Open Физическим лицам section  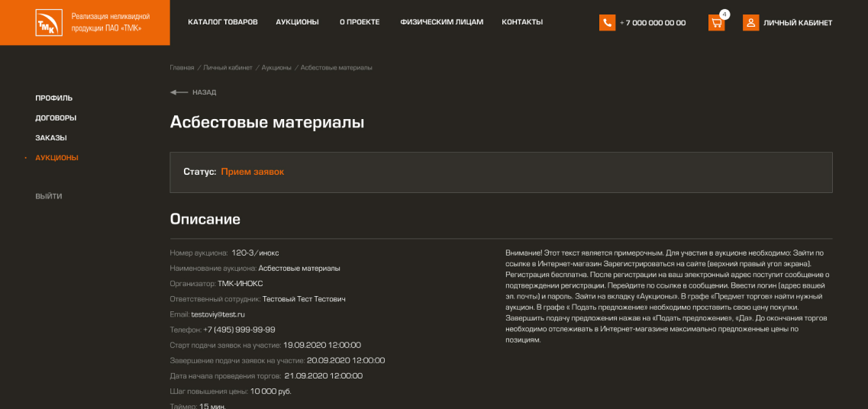point(441,22)
